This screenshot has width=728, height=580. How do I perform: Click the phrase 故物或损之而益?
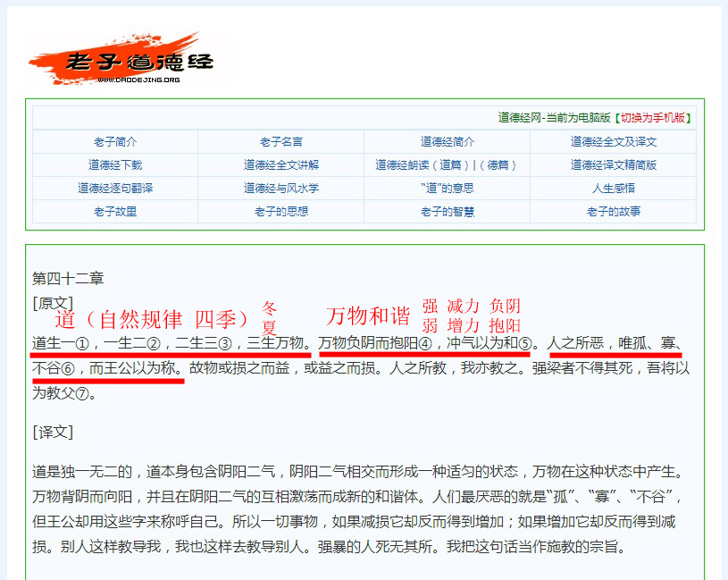[x=239, y=368]
